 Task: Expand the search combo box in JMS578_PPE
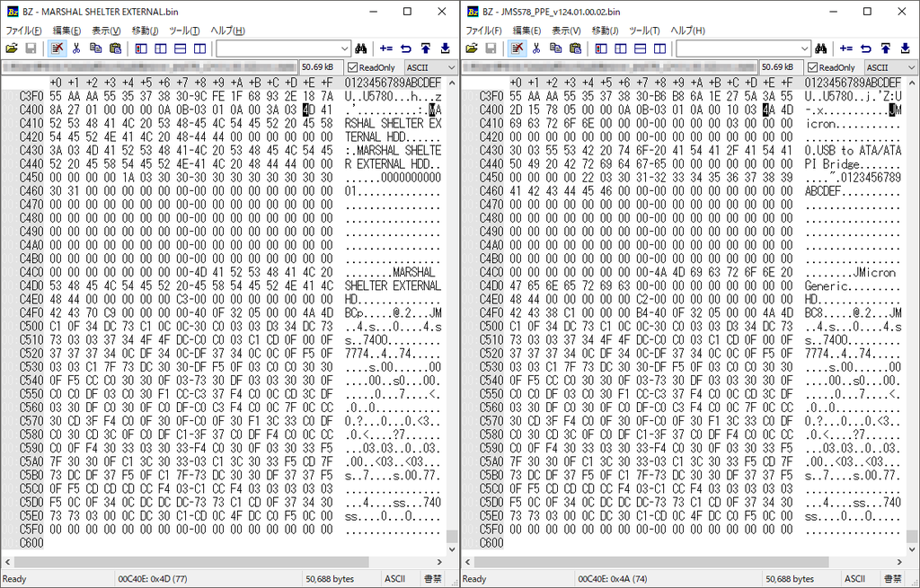(804, 48)
